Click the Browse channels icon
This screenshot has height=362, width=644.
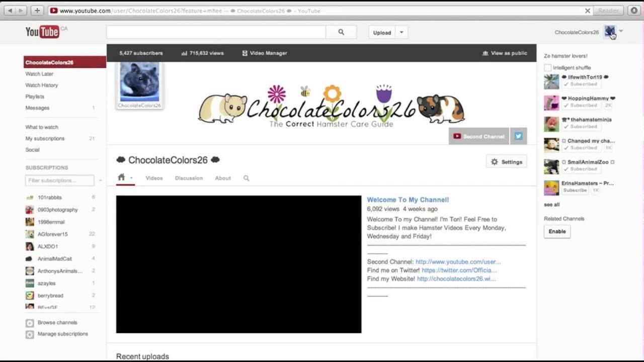click(30, 323)
